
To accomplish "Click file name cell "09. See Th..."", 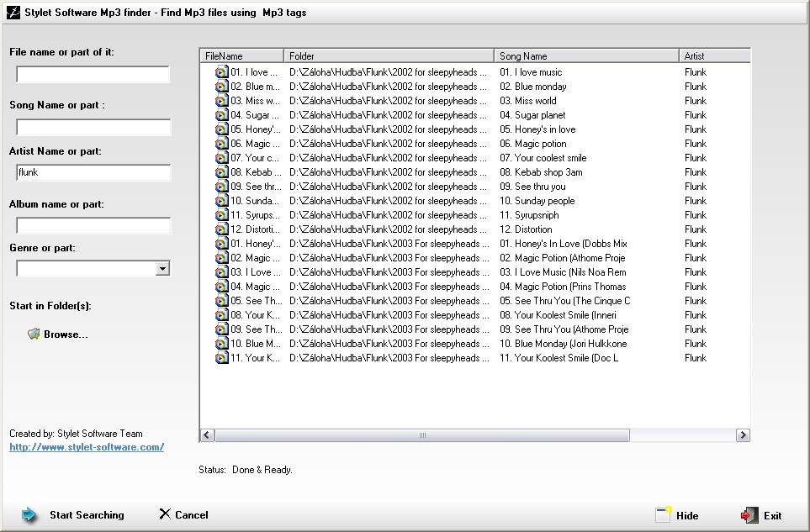I will [257, 329].
